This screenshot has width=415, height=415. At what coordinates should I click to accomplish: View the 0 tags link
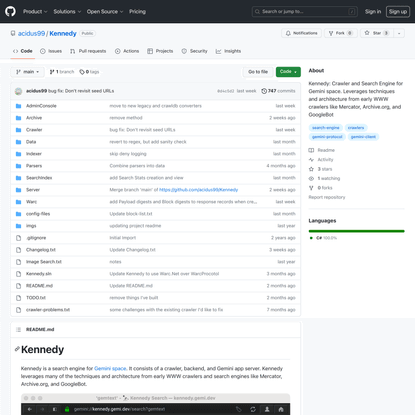click(89, 72)
